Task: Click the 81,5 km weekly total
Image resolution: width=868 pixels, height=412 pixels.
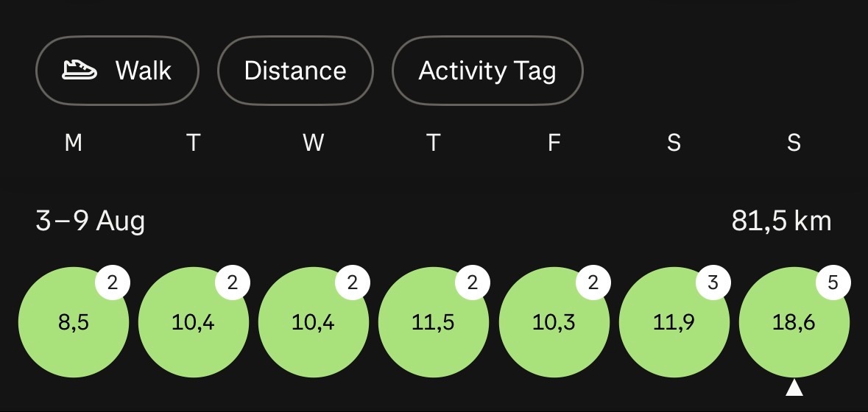Action: coord(781,221)
